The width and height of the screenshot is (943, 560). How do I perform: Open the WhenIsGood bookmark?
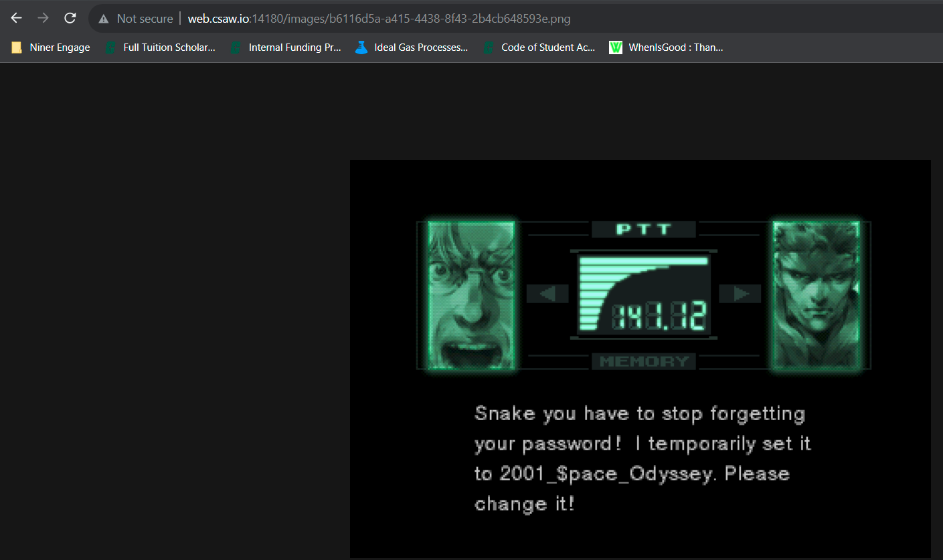[x=667, y=48]
